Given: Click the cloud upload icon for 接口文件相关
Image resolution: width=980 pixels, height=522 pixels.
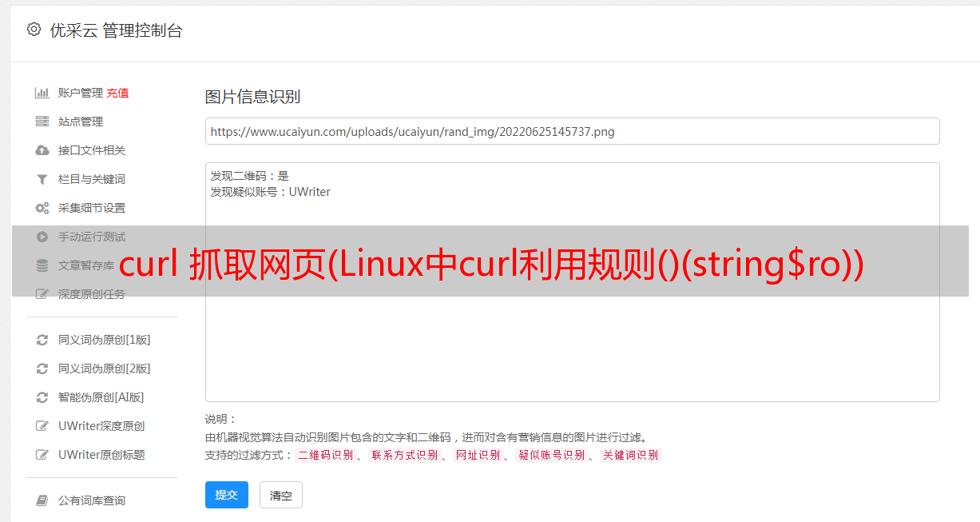Looking at the screenshot, I should coord(42,150).
